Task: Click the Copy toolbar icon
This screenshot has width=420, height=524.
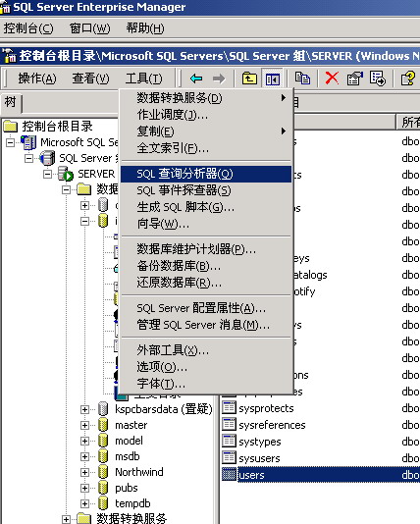Action: [x=302, y=79]
